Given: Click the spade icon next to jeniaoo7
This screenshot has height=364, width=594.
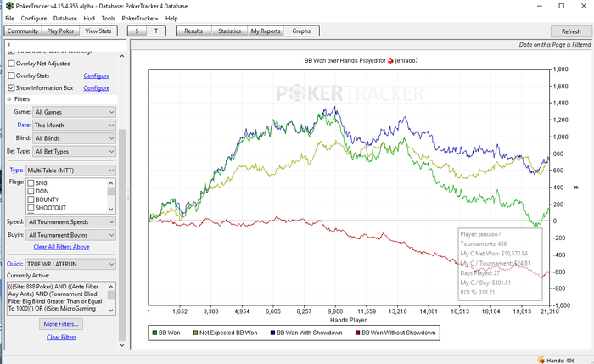Looking at the screenshot, I should tap(390, 60).
